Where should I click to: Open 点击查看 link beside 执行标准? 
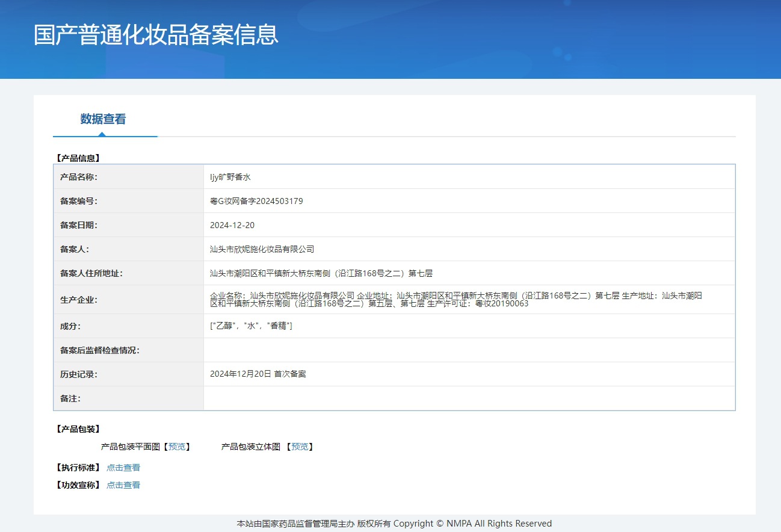tap(123, 468)
